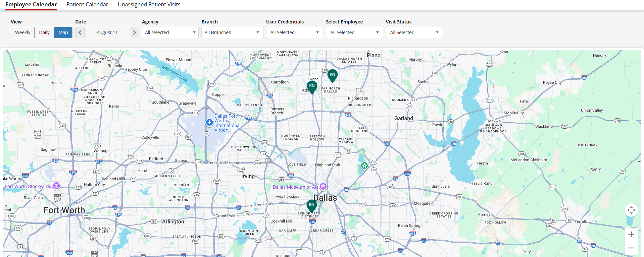Image resolution: width=644 pixels, height=257 pixels.
Task: Click Fort Worth Stockyards icon
Action: (x=56, y=186)
